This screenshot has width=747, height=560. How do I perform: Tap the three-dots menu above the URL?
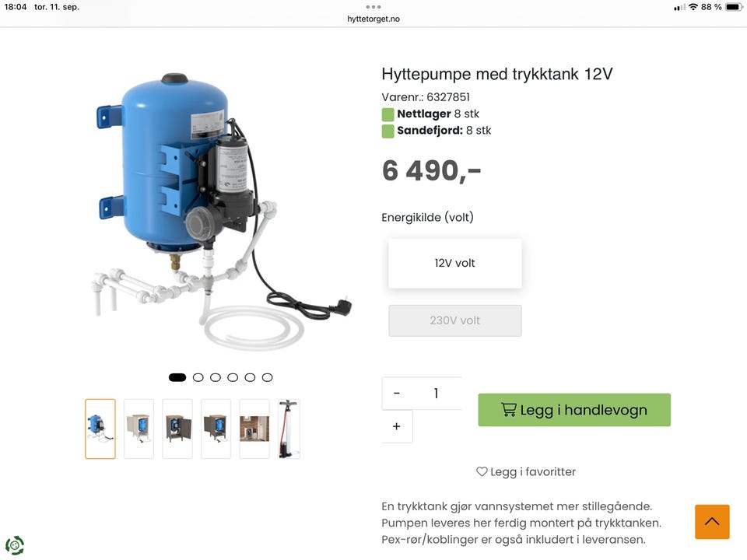[373, 7]
